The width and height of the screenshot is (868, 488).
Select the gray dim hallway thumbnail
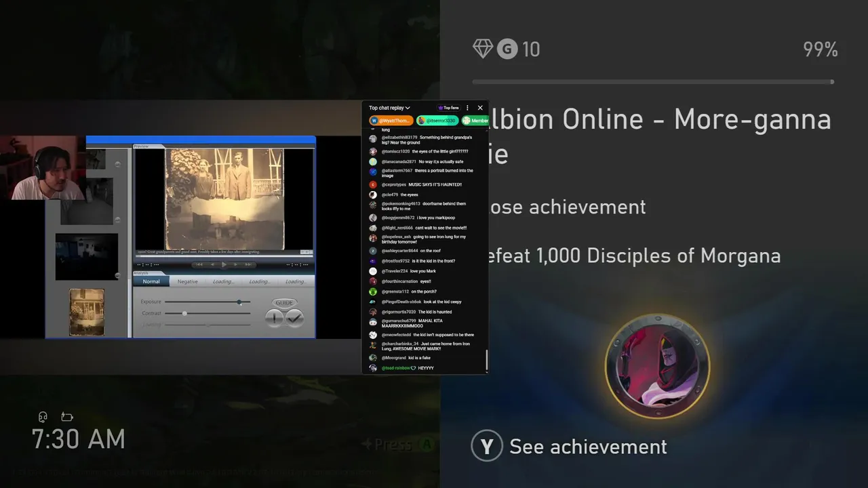(x=87, y=201)
